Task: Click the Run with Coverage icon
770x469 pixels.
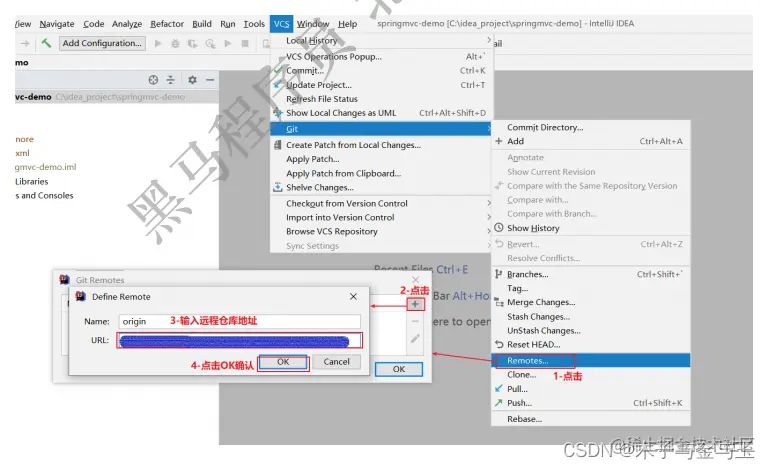Action: [x=192, y=44]
